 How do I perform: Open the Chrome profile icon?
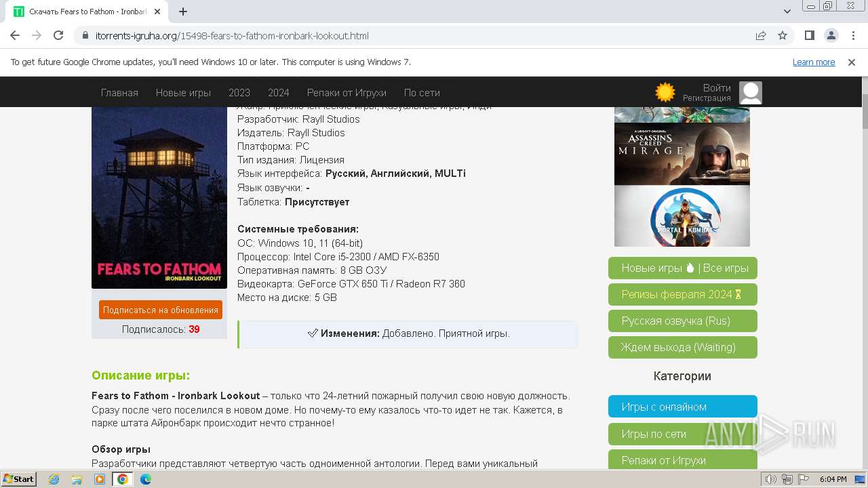click(x=831, y=35)
